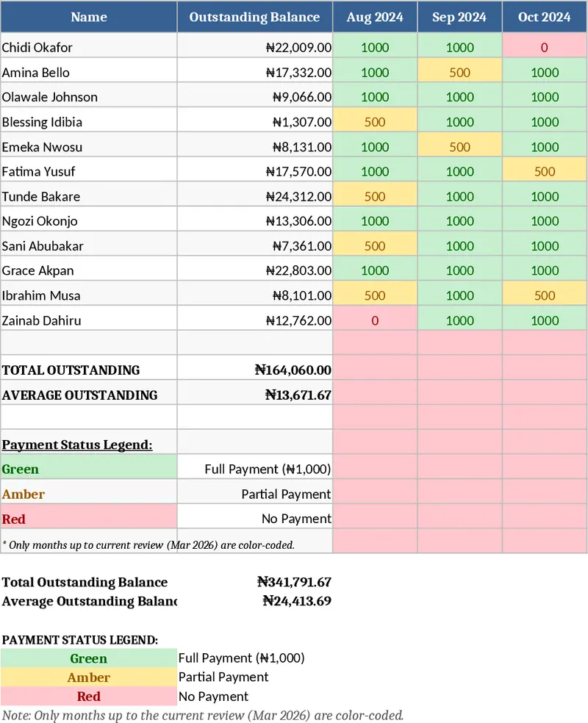The width and height of the screenshot is (588, 723).
Task: Click Fatima Yusuf's amber 500 under Oct 2024
Action: tap(544, 170)
